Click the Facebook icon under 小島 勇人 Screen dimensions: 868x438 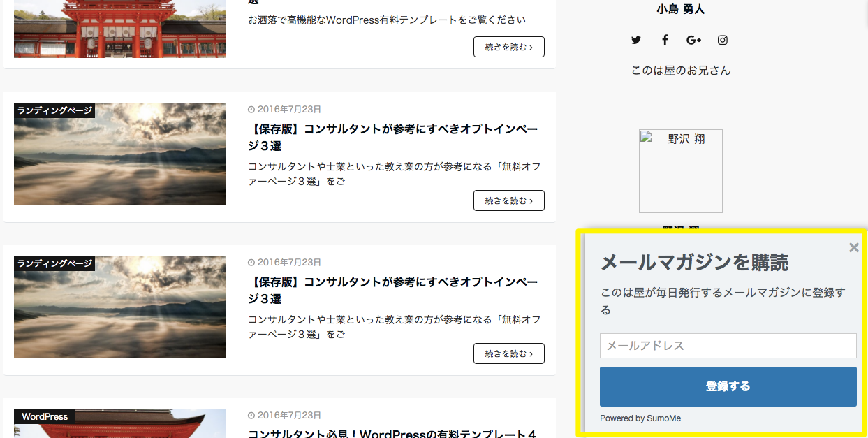pos(665,40)
